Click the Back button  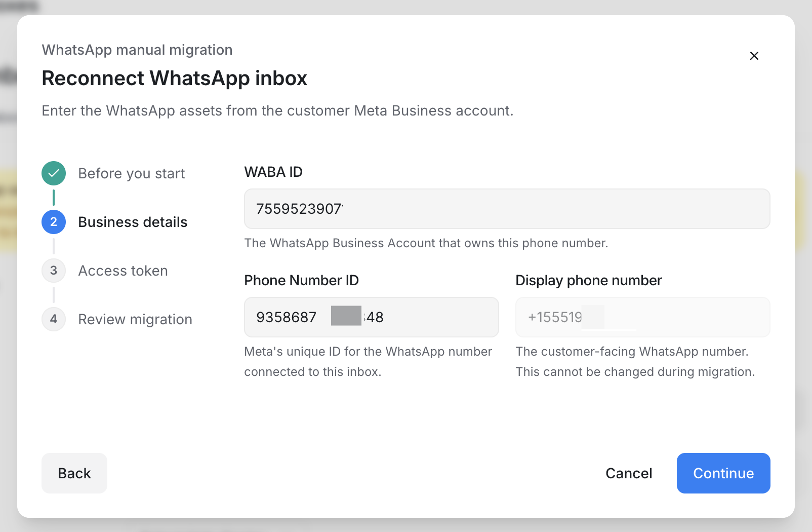click(74, 473)
